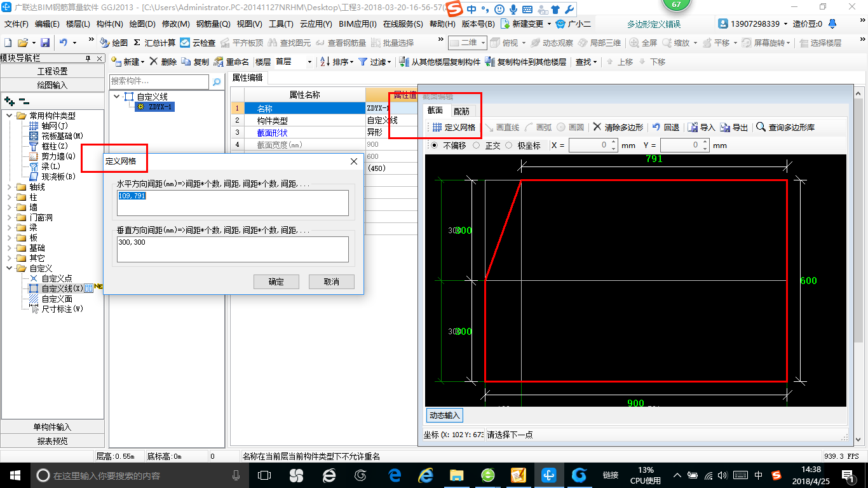The width and height of the screenshot is (868, 488).
Task: Open the 云应用(Y) menu
Action: click(x=316, y=24)
